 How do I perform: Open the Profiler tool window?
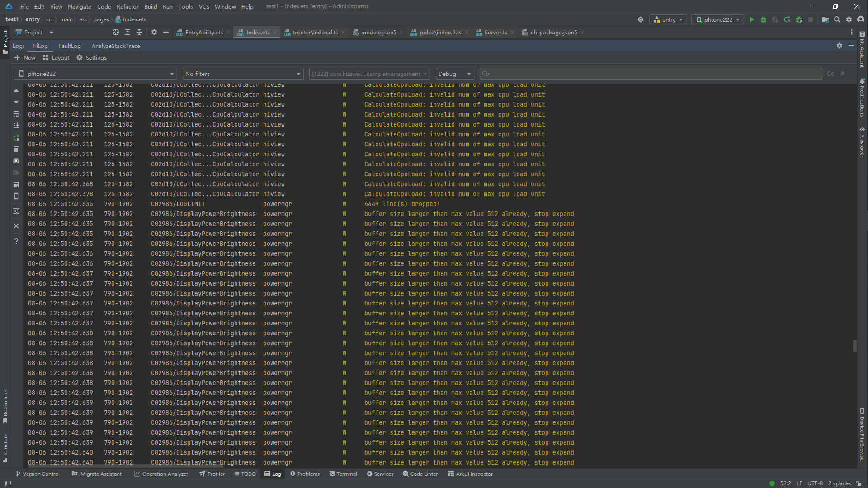click(212, 474)
